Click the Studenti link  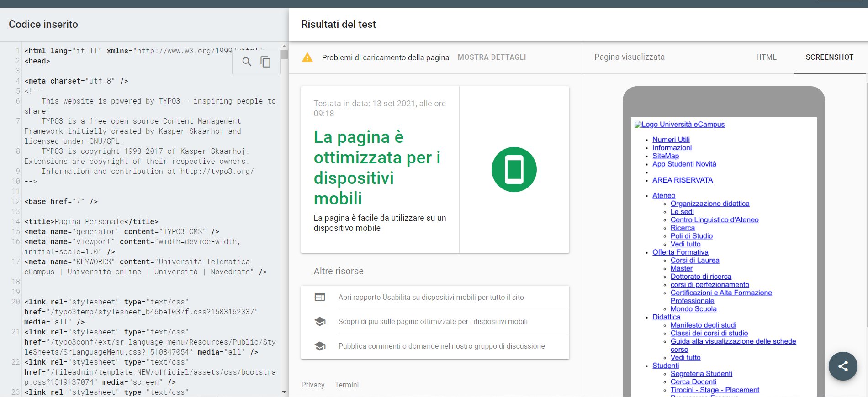[x=666, y=366]
